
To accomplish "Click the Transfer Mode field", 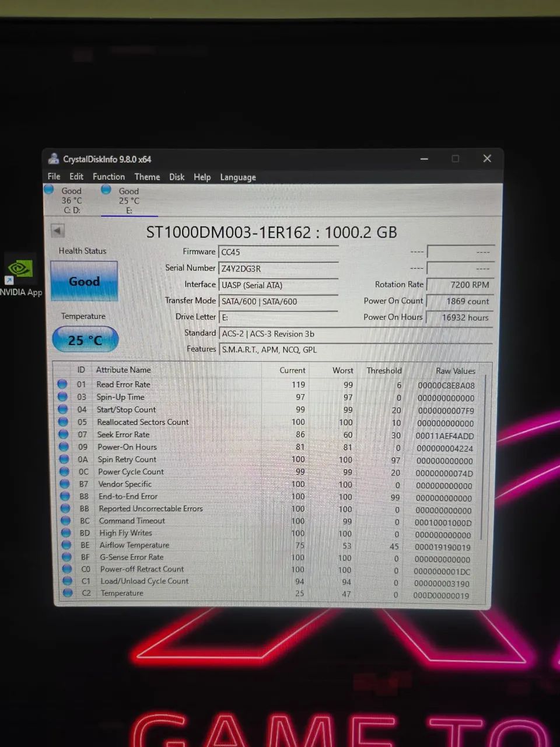I will point(278,301).
